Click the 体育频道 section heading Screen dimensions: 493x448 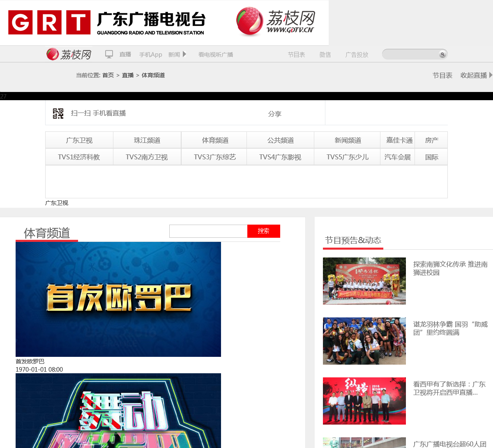click(47, 233)
